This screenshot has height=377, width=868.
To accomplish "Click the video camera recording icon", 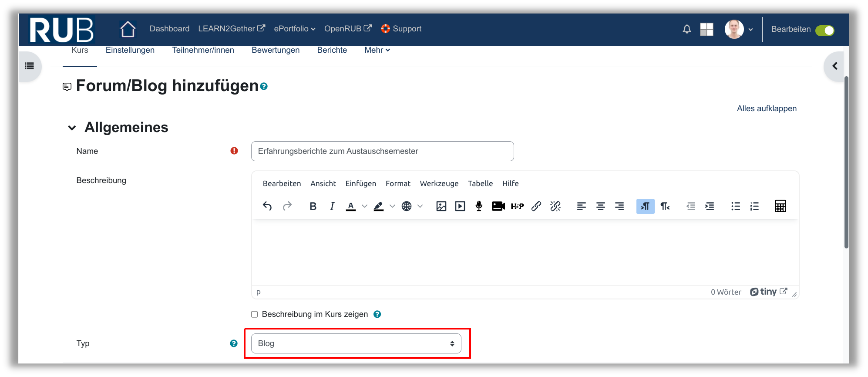I will 498,206.
